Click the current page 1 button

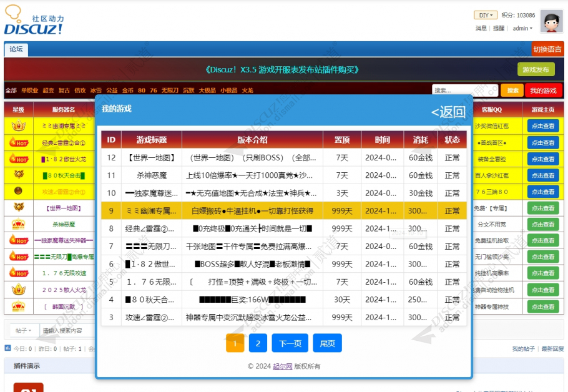235,343
